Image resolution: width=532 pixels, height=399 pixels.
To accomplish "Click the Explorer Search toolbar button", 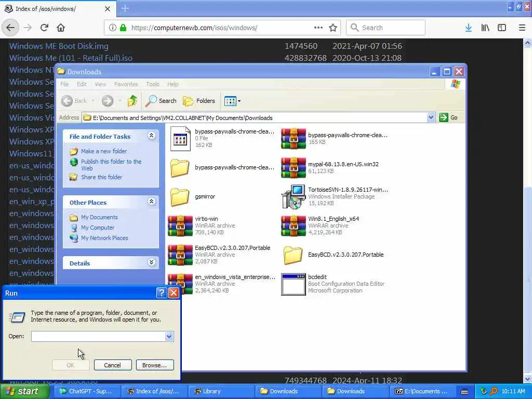I will click(x=161, y=101).
